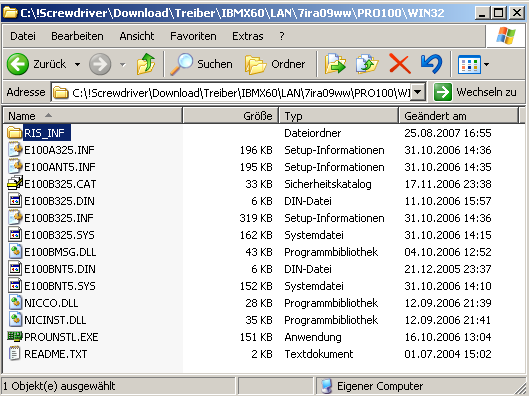
Task: Open the Extras menu
Action: tap(248, 36)
